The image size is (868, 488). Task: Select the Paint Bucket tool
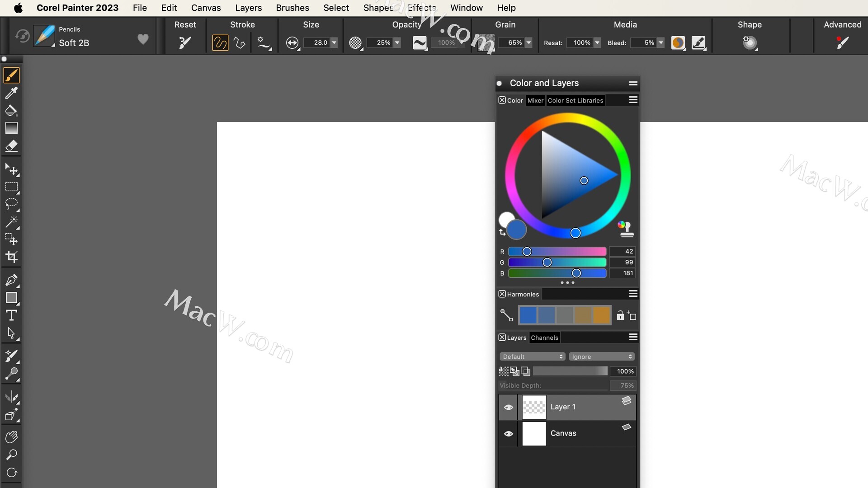point(11,110)
